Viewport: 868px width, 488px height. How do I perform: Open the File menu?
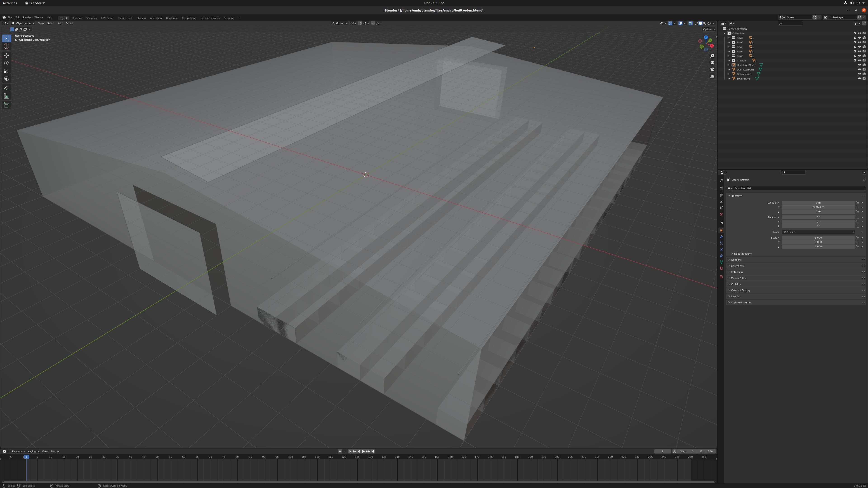click(10, 18)
